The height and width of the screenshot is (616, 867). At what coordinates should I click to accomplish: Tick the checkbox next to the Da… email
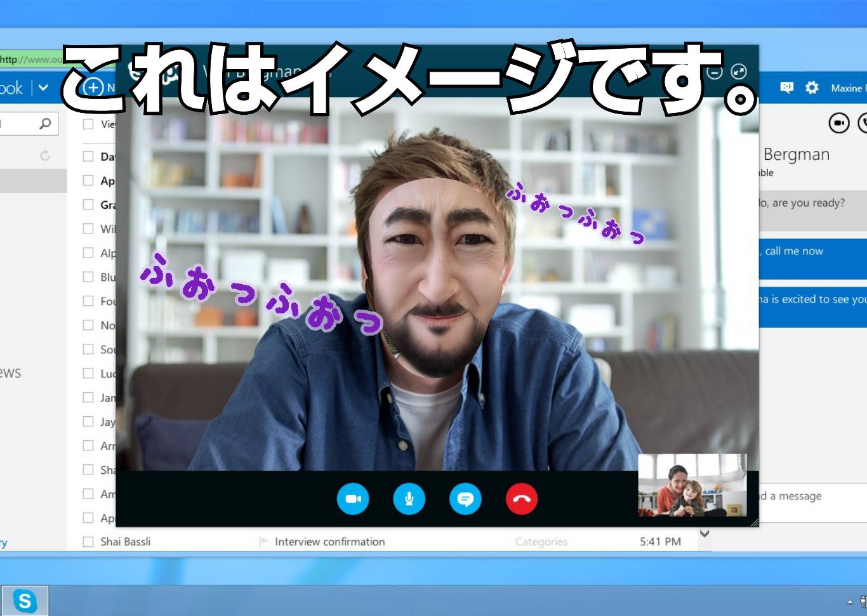88,156
